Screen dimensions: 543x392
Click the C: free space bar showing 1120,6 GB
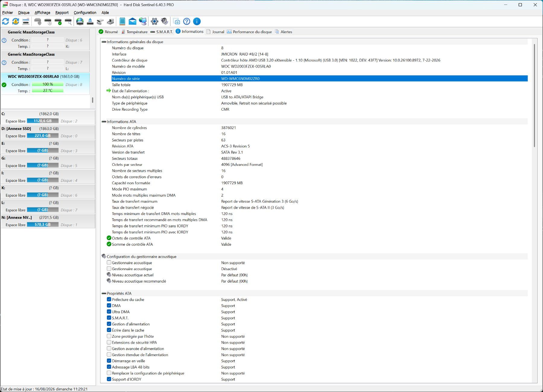pyautogui.click(x=43, y=121)
